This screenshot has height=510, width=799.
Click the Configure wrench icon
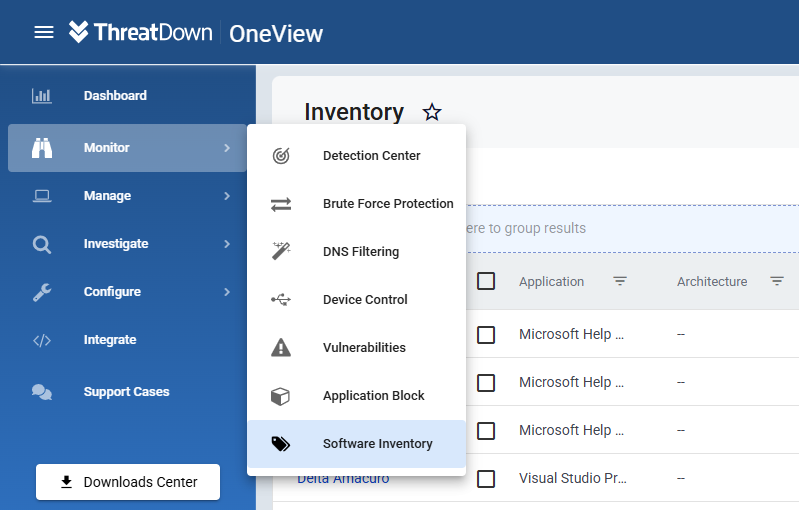click(42, 292)
